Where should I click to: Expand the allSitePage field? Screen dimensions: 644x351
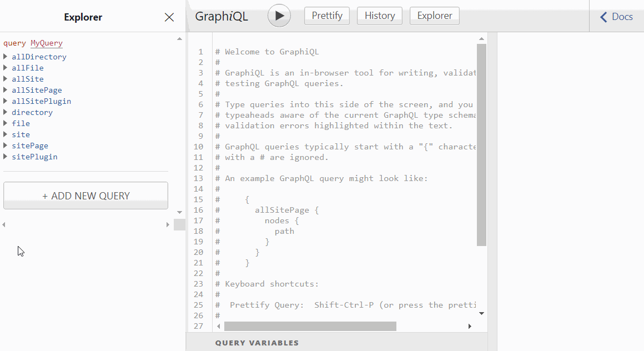(6, 89)
